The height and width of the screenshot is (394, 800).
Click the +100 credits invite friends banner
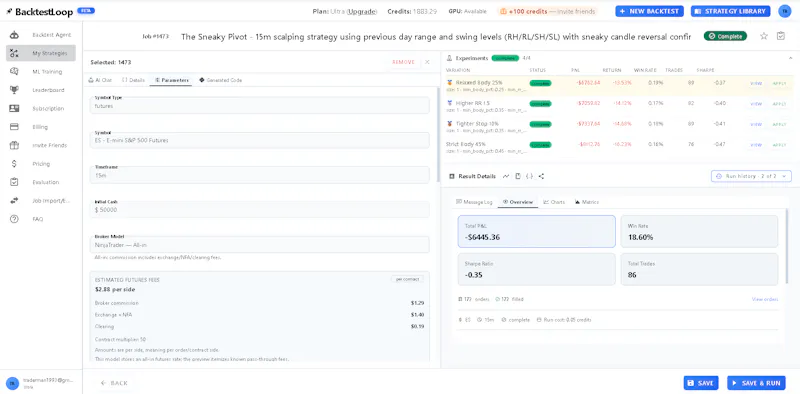547,11
